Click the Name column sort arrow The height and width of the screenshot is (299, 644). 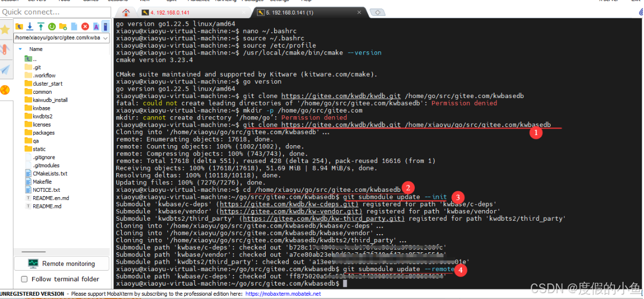(x=20, y=49)
